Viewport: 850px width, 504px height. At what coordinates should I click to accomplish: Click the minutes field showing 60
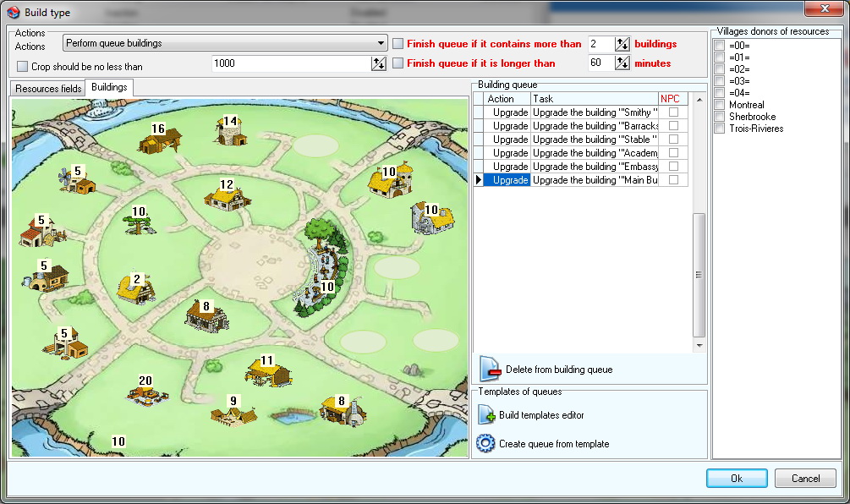(601, 63)
